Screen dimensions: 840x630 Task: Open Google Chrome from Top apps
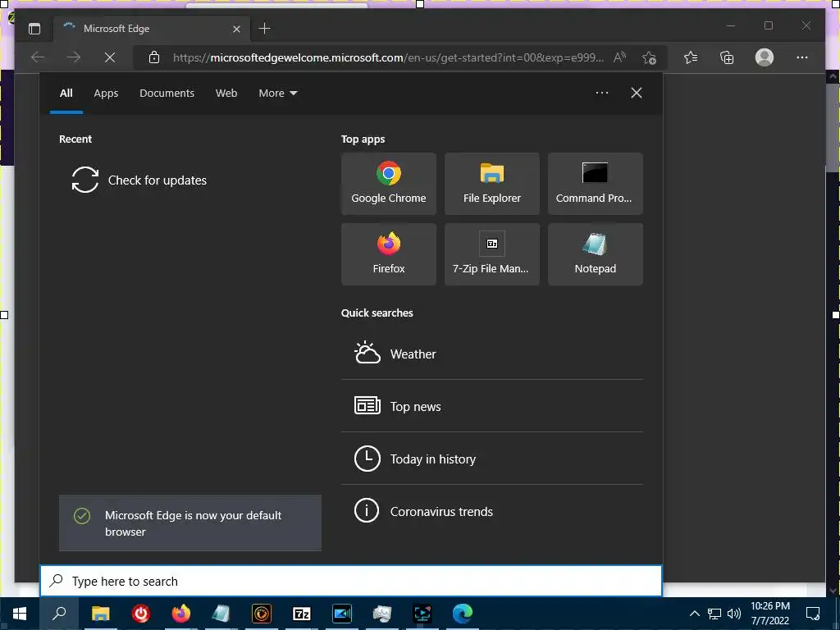click(x=388, y=184)
